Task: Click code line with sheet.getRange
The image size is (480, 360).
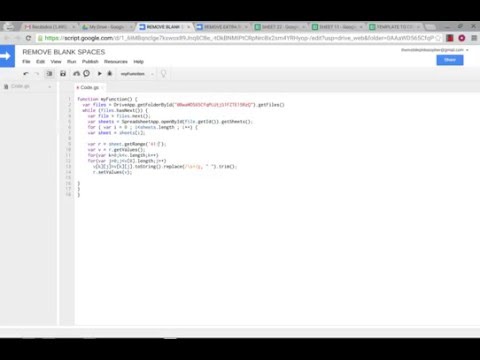Action: click(127, 144)
